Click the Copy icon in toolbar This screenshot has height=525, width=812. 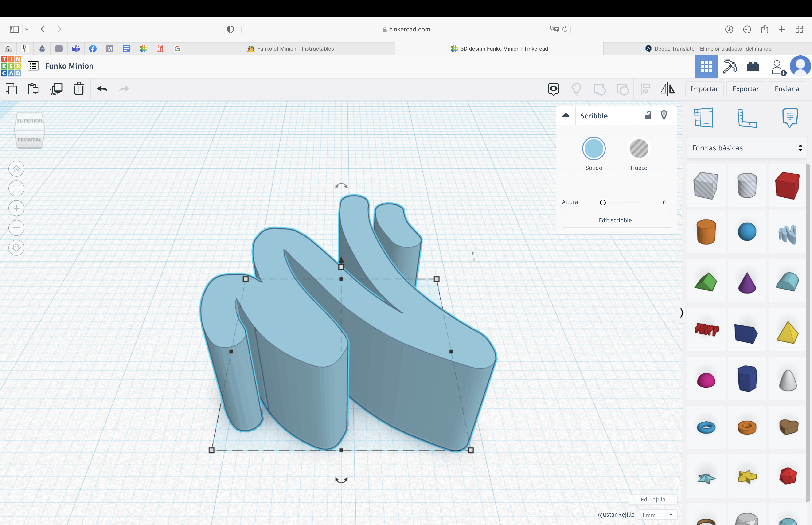coord(11,89)
